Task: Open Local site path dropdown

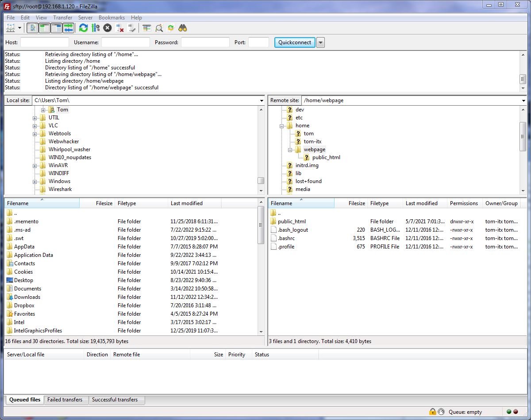Action: coord(262,100)
